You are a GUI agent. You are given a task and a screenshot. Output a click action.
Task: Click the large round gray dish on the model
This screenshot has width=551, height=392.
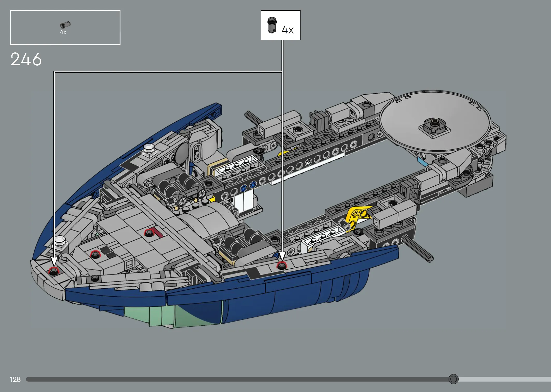coord(435,121)
